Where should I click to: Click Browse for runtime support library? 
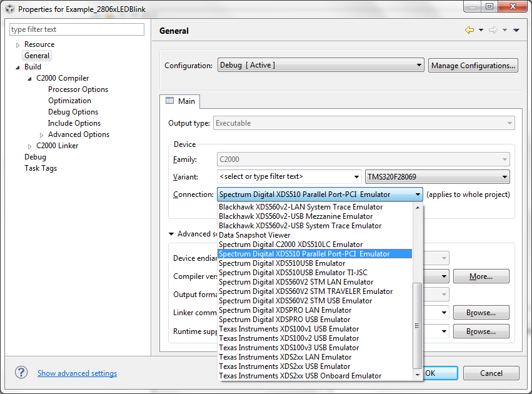481,331
